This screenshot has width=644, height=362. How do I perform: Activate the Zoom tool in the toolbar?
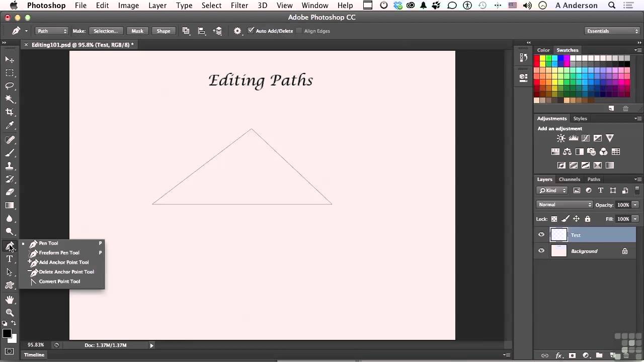click(x=10, y=312)
